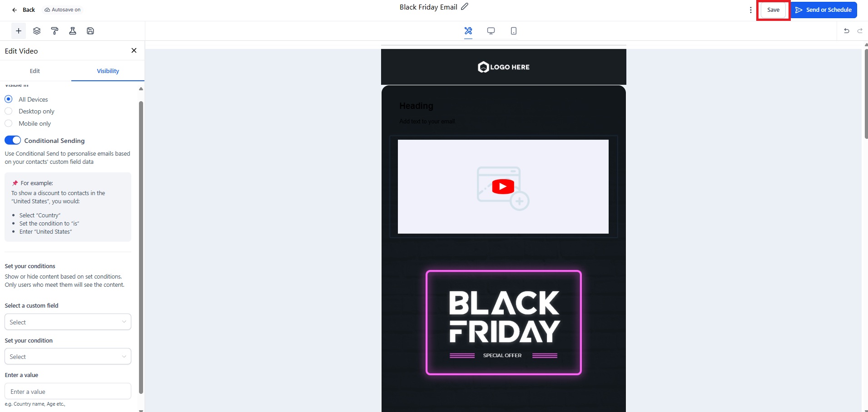Click the left panel scrollbar

[x=141, y=247]
